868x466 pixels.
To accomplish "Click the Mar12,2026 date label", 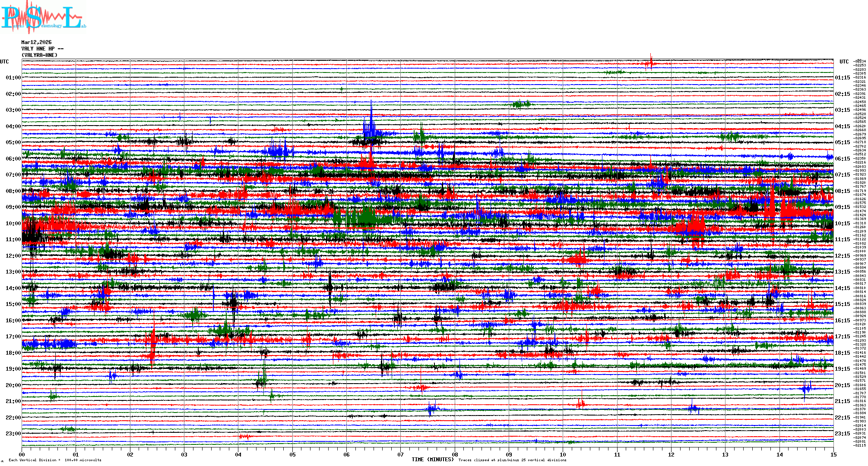I will pos(36,42).
